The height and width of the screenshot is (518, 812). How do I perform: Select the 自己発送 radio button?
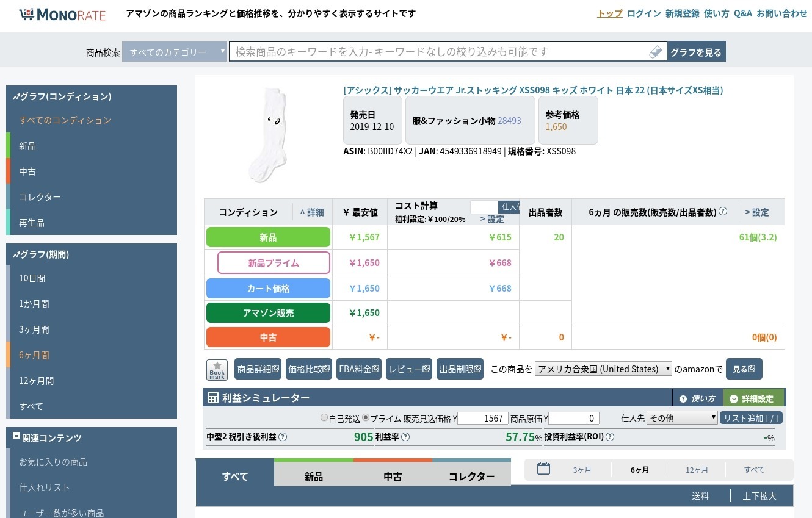click(x=324, y=418)
